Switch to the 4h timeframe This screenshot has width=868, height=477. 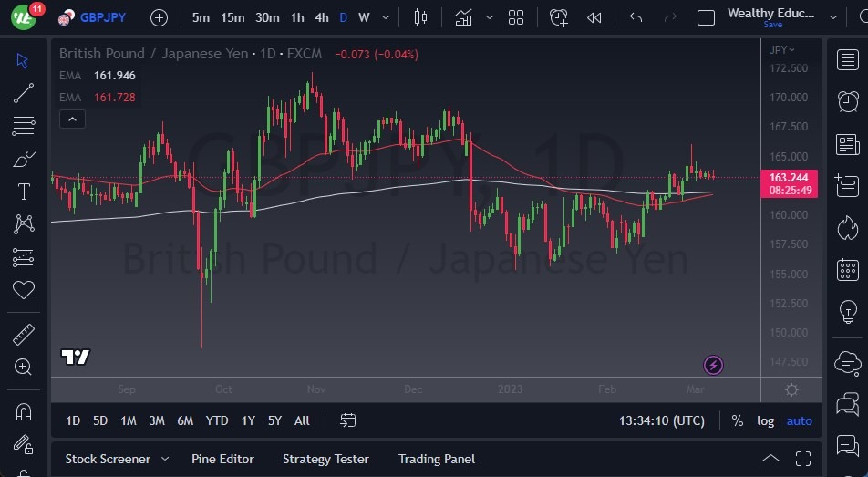click(x=322, y=17)
